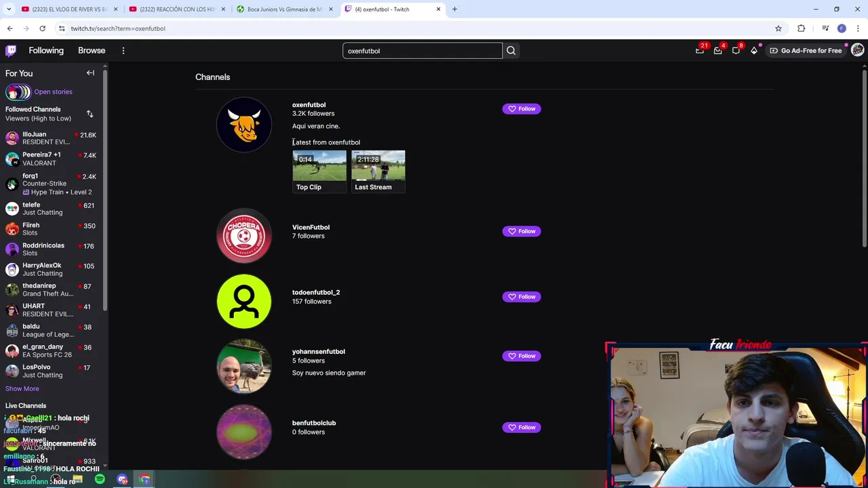Reload the Twitch page
Image resolution: width=868 pixels, height=488 pixels.
point(42,28)
